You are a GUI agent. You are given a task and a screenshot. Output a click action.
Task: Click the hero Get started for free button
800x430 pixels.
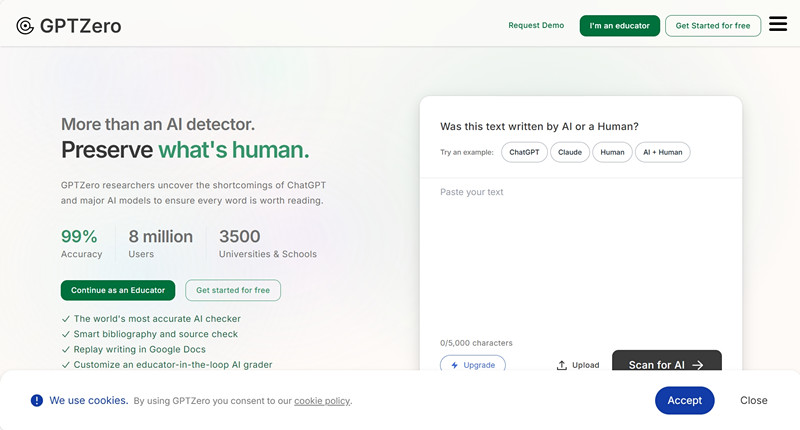point(233,290)
